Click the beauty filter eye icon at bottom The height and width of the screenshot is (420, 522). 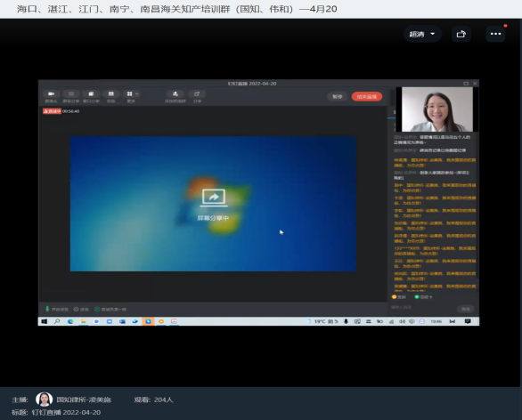(77, 310)
